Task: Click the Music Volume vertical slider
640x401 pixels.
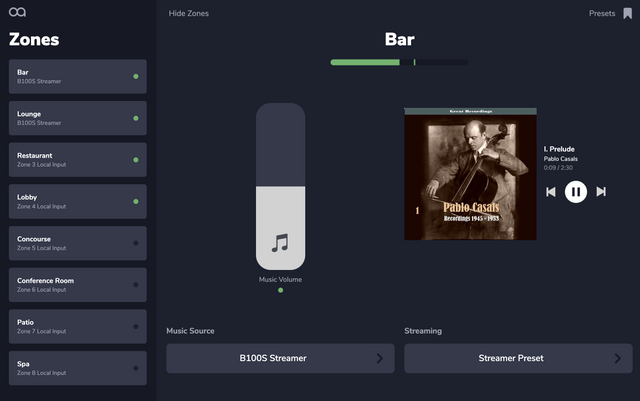Action: (280, 186)
